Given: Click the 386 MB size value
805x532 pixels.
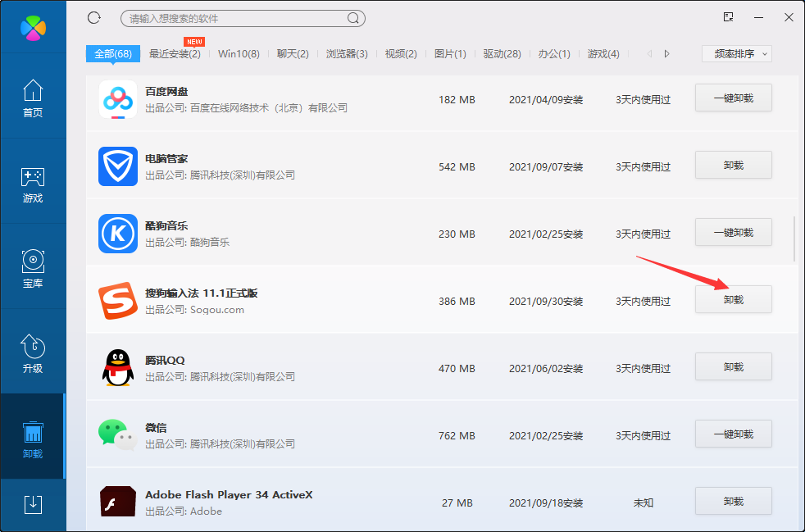Looking at the screenshot, I should [x=457, y=302].
